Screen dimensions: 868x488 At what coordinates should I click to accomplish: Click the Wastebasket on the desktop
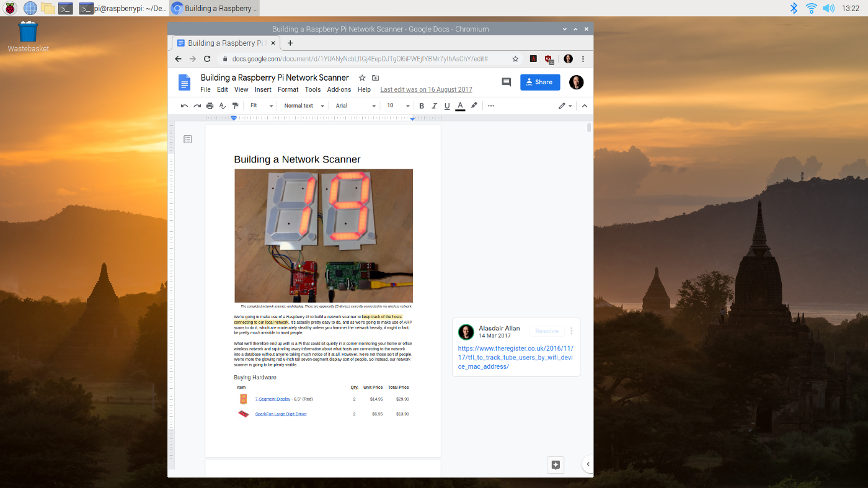pyautogui.click(x=28, y=36)
